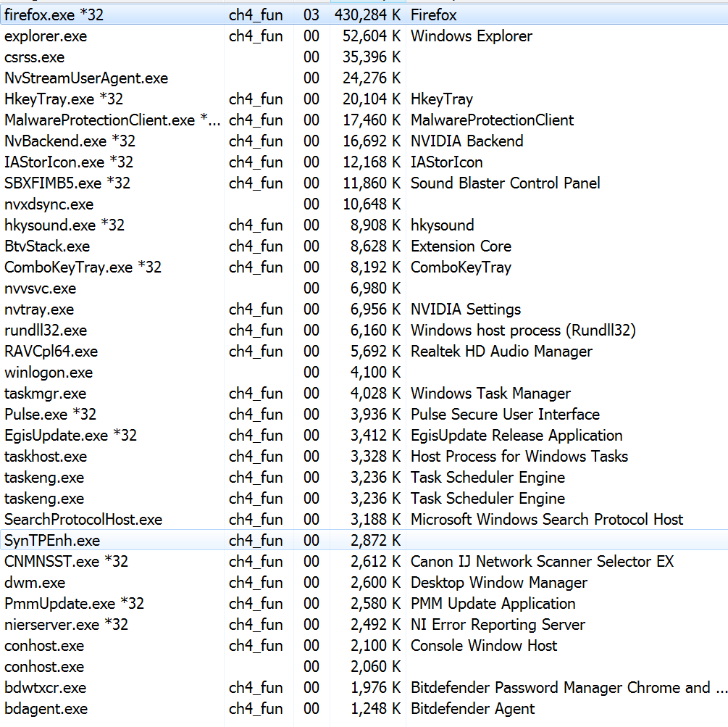Click dwm.exe in the process list
The image size is (728, 727).
tap(35, 583)
